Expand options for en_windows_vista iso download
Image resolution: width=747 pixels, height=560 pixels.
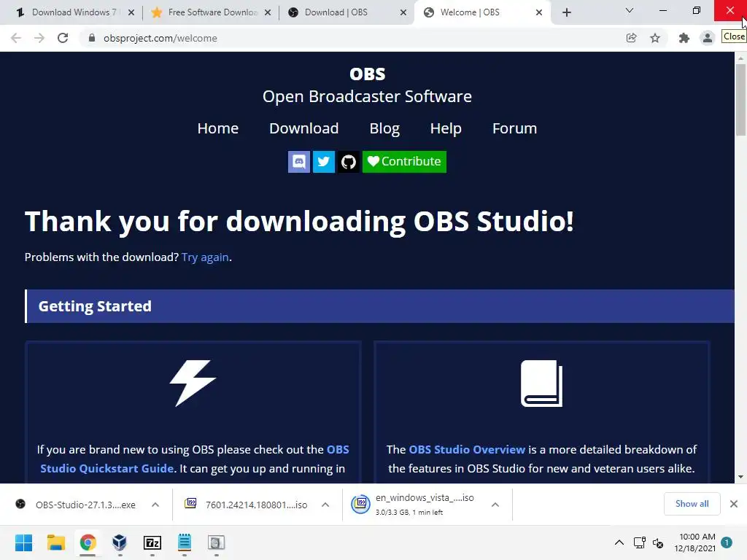(x=495, y=505)
